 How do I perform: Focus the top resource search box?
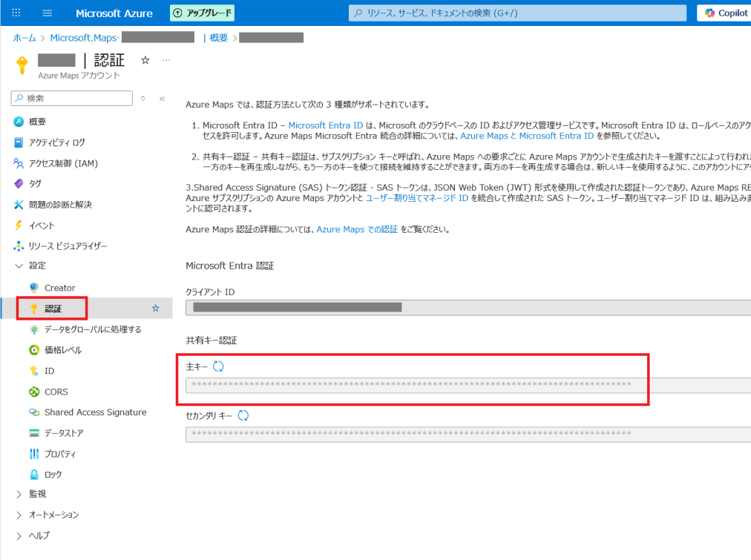(x=517, y=13)
